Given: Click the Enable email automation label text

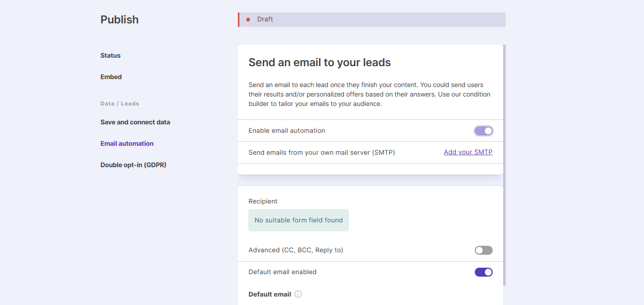Looking at the screenshot, I should pyautogui.click(x=287, y=130).
